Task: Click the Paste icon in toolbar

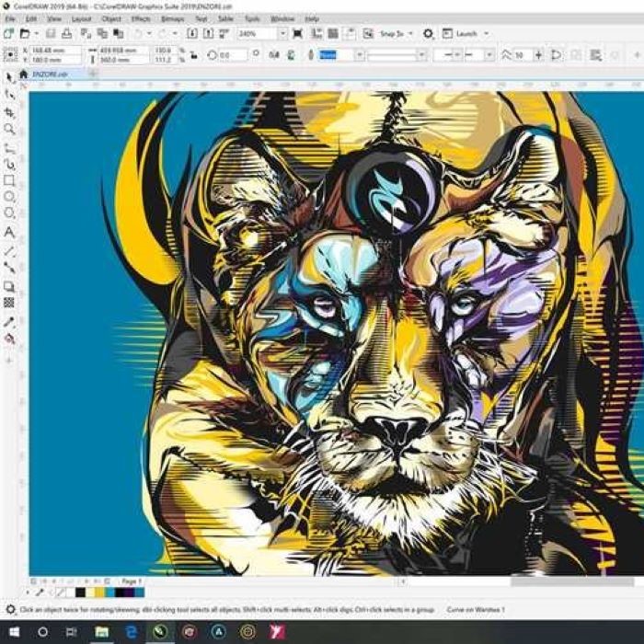Action: [119, 34]
